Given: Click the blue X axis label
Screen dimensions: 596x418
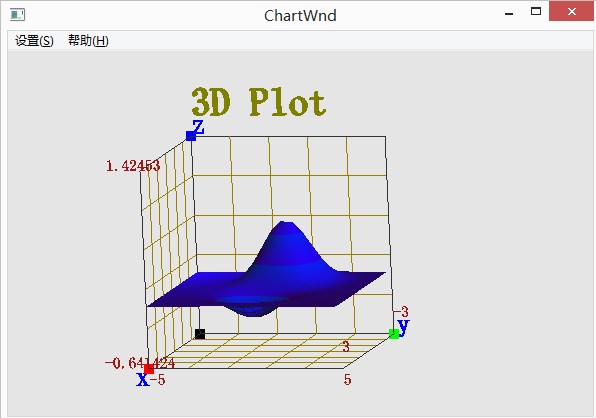Looking at the screenshot, I should point(143,380).
